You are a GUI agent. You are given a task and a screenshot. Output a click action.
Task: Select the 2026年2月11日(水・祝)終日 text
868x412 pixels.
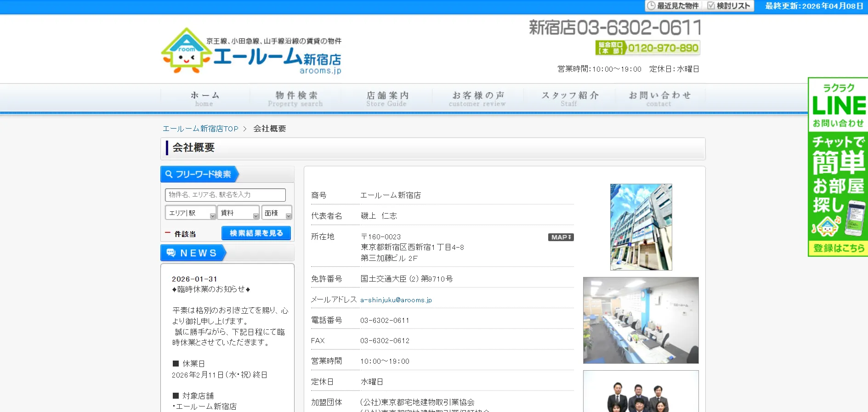tap(220, 375)
